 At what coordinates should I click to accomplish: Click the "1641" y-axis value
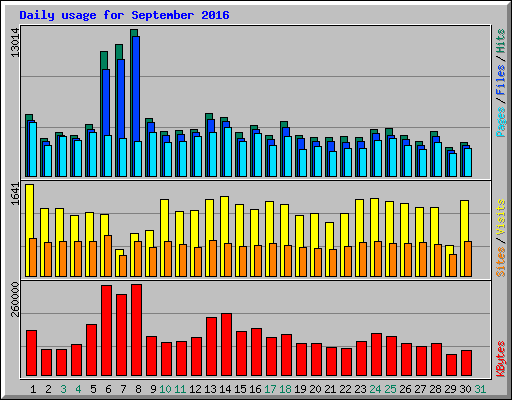[15, 194]
